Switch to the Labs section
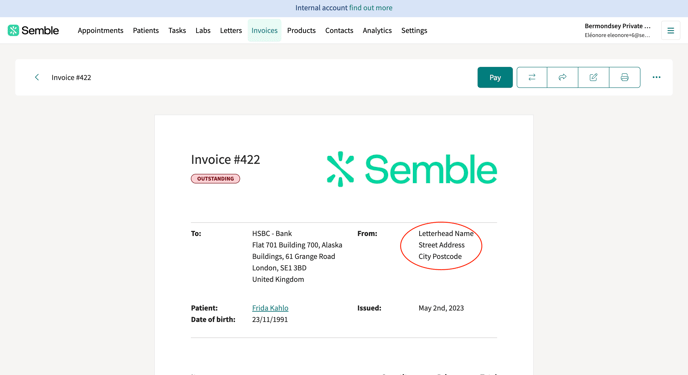Screen dimensions: 688x375 tap(203, 30)
